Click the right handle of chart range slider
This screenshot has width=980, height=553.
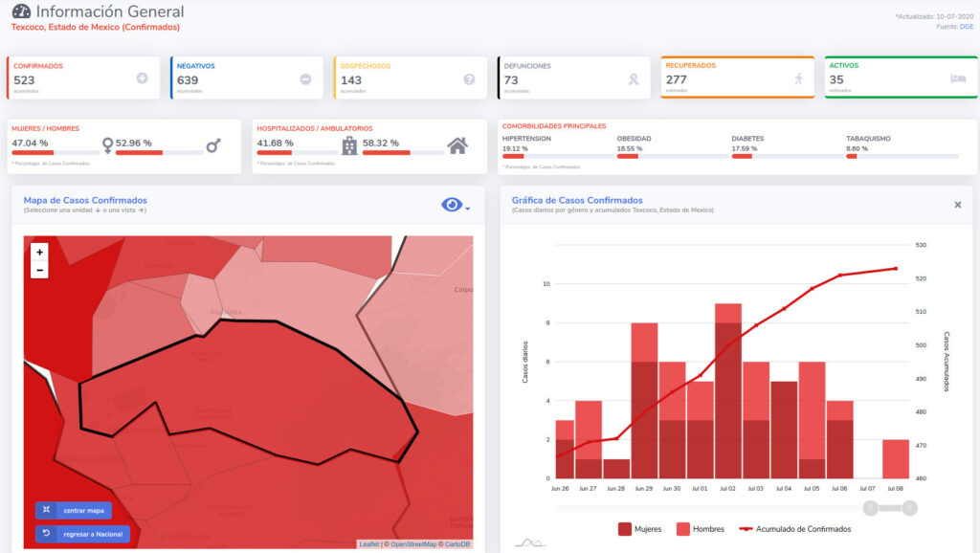pyautogui.click(x=910, y=507)
